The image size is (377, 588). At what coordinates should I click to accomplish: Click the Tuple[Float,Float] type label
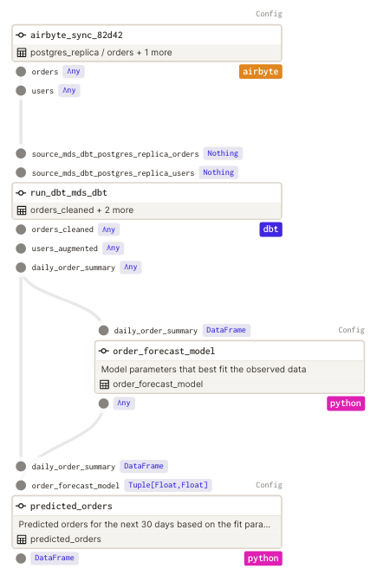[x=168, y=485]
